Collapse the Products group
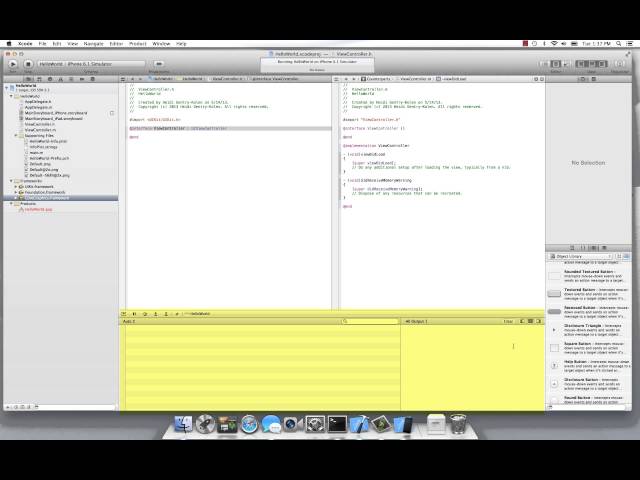Image resolution: width=640 pixels, height=480 pixels. click(x=11, y=204)
